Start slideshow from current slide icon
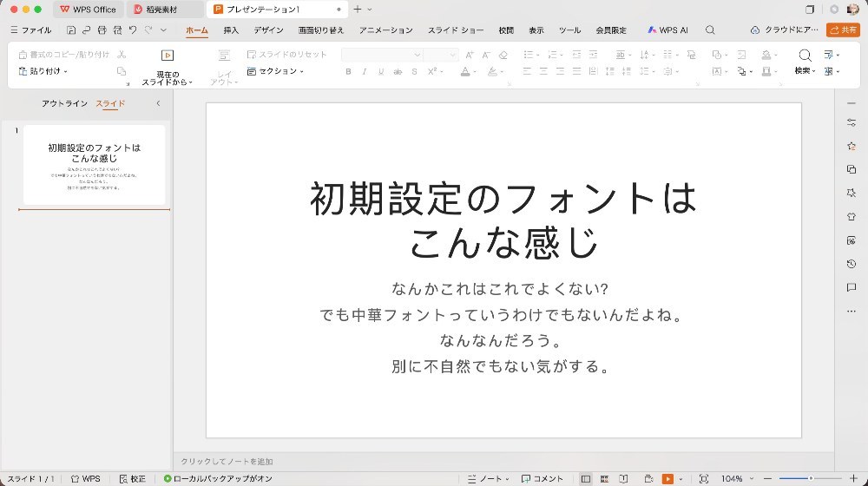The width and height of the screenshot is (868, 486). pyautogui.click(x=168, y=55)
